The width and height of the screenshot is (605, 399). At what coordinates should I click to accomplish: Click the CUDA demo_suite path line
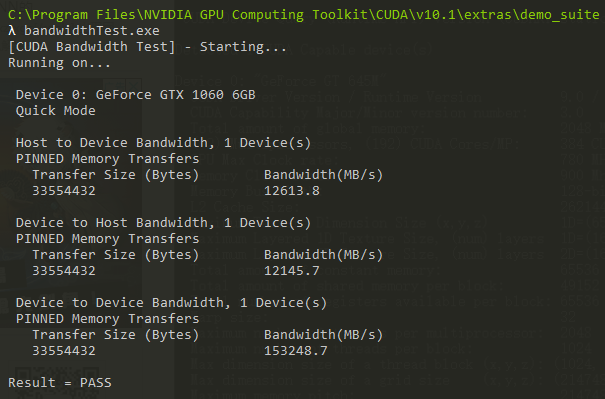click(304, 15)
